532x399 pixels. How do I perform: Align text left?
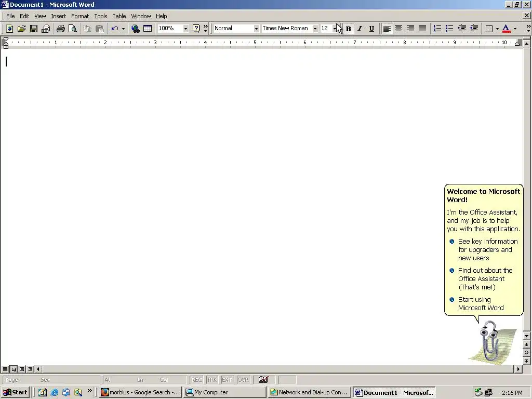(x=387, y=29)
